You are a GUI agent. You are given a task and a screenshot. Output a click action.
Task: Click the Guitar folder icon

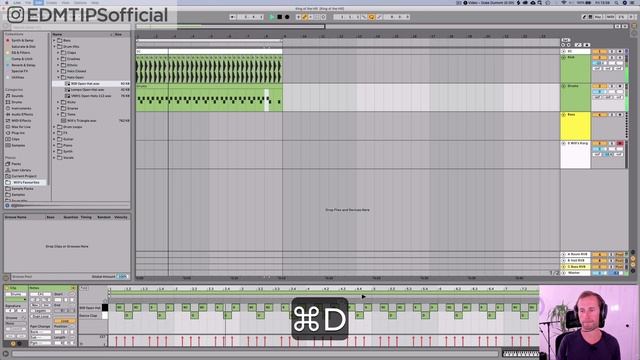tap(60, 139)
